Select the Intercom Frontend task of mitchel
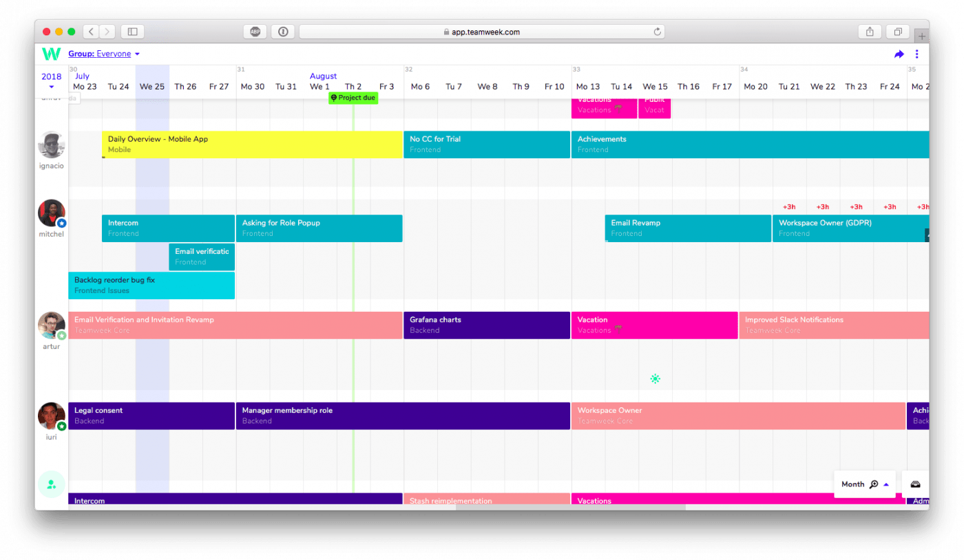Viewport: 964px width, 560px height. 168,228
